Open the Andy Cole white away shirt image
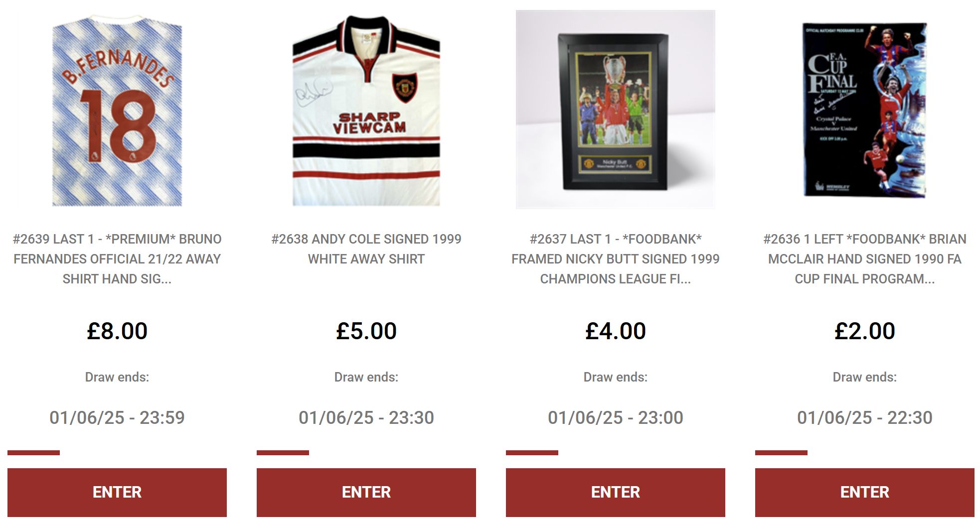 (x=366, y=110)
